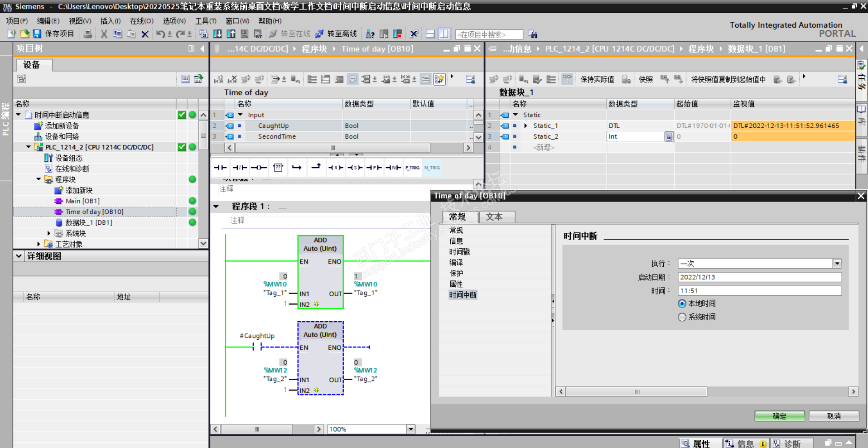Click the upload from device icon

pos(231,34)
